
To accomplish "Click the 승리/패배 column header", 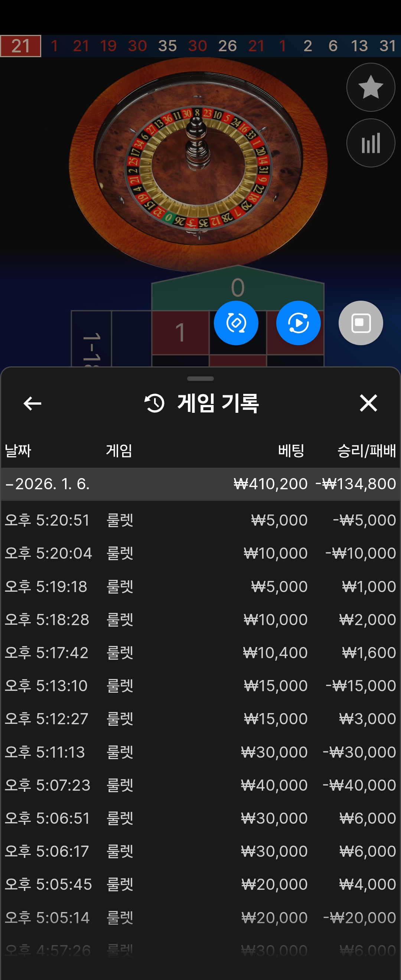I will [366, 451].
